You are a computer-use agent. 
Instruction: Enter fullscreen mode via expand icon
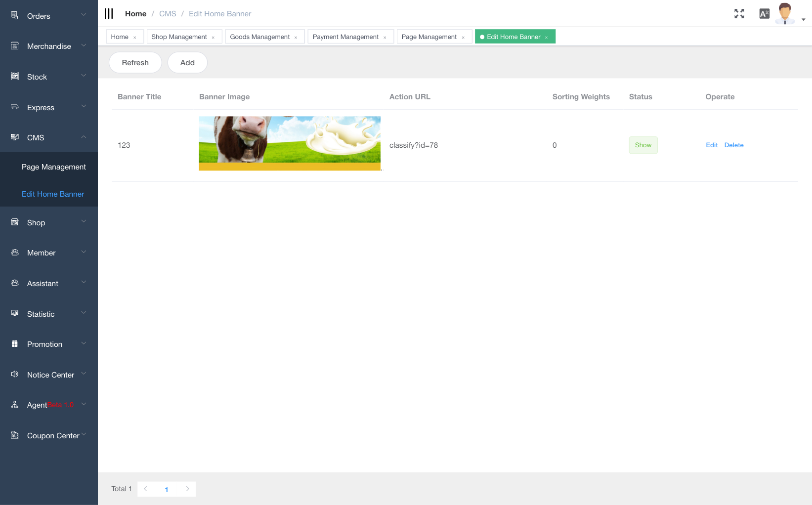pyautogui.click(x=739, y=14)
